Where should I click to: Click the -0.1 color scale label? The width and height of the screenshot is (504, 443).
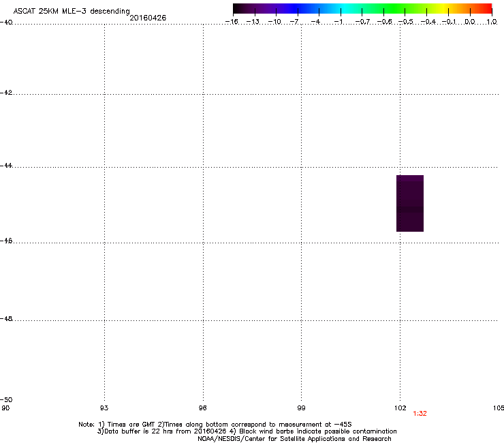(449, 22)
